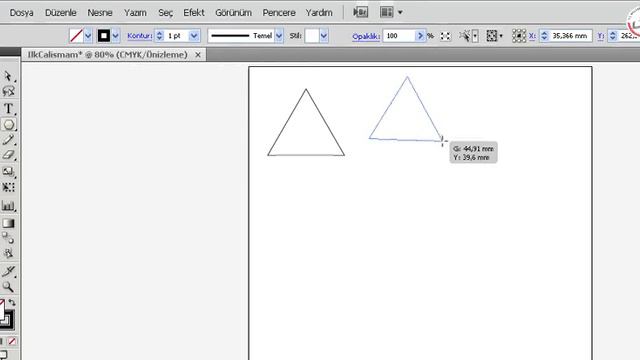Open the Dosya menu

click(22, 13)
